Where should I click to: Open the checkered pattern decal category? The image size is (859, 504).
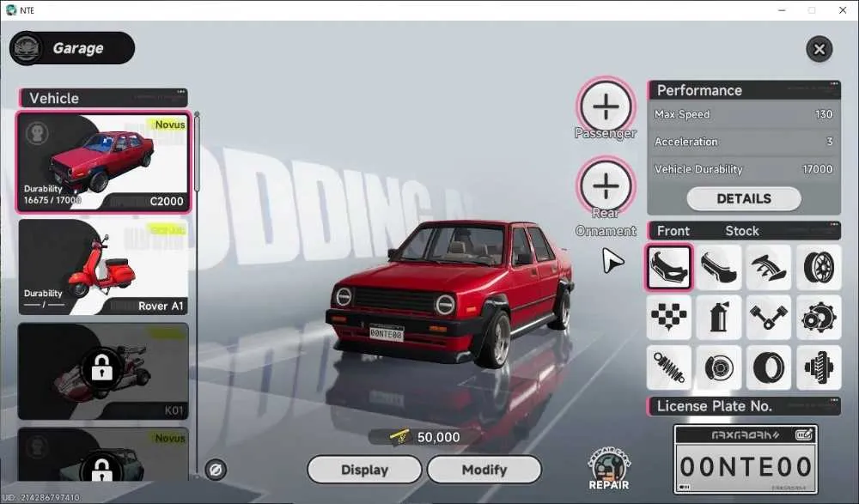click(x=668, y=317)
